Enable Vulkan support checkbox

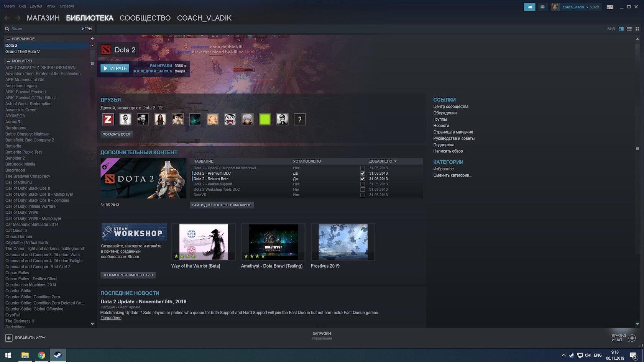click(x=363, y=184)
